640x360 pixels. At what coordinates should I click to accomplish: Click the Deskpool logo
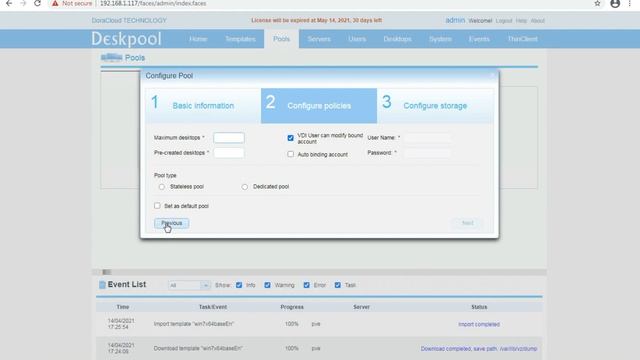pyautogui.click(x=126, y=39)
